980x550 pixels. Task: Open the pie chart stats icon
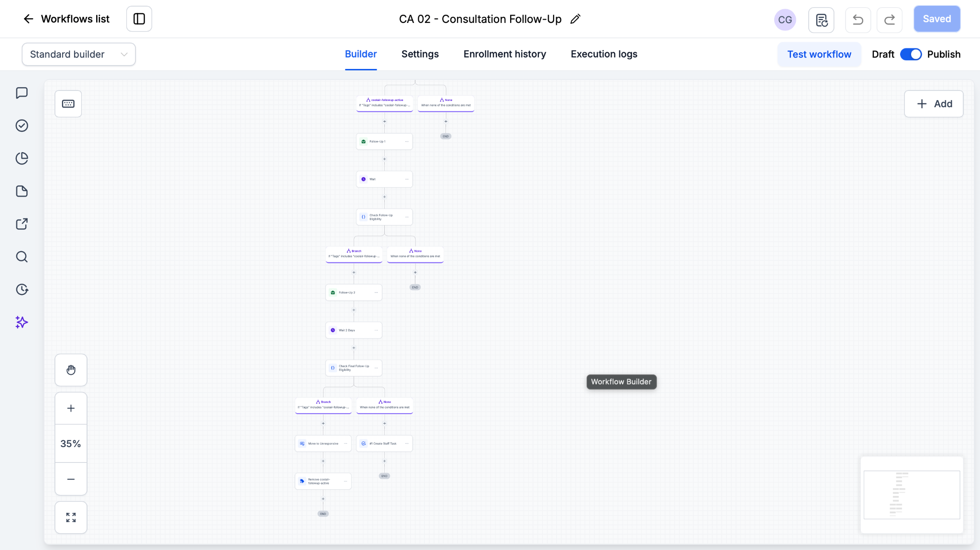(x=22, y=158)
